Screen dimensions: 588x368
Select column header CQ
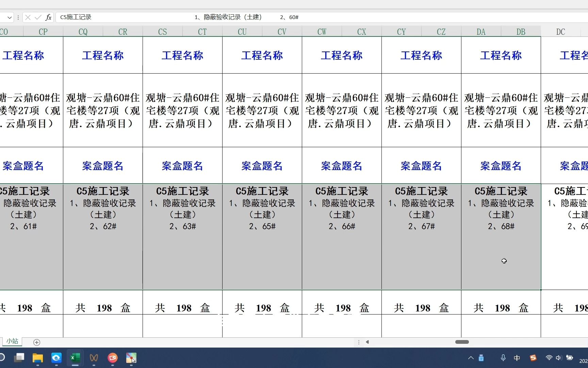click(x=83, y=32)
